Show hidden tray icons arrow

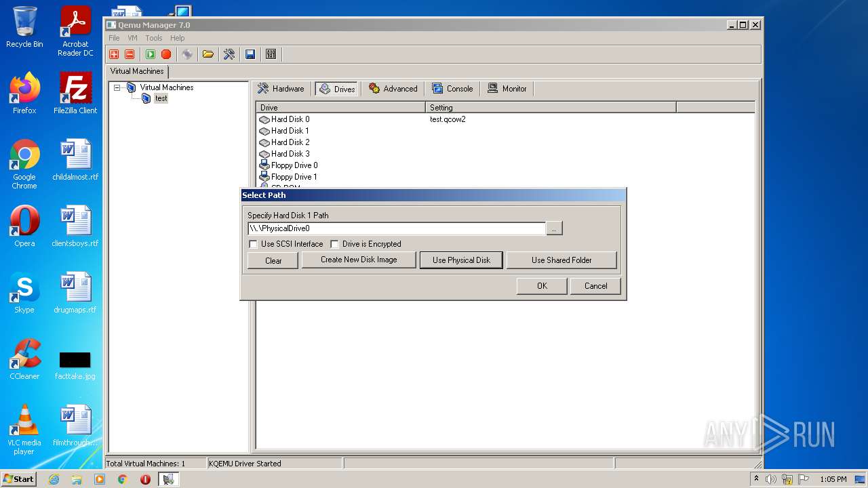coord(757,479)
